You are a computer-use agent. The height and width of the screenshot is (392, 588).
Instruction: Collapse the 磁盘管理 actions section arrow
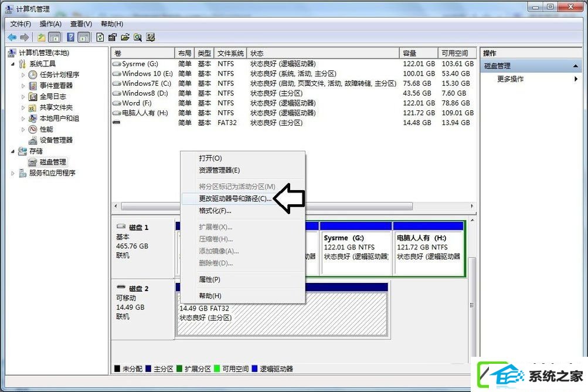click(x=576, y=66)
